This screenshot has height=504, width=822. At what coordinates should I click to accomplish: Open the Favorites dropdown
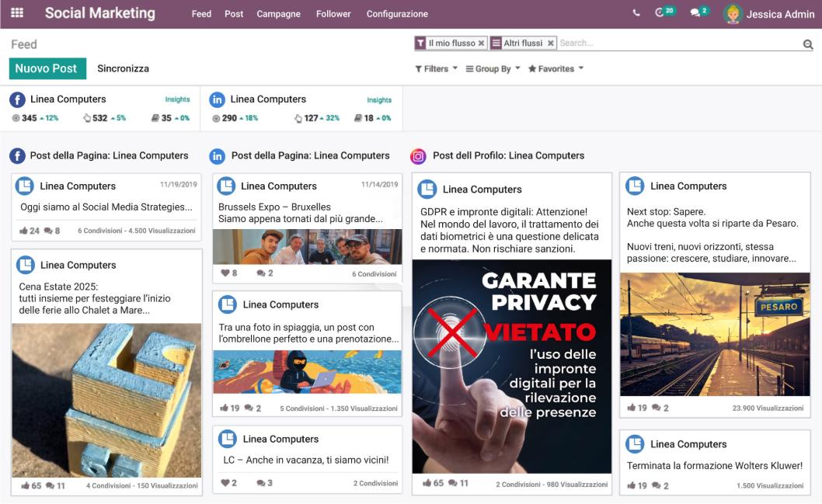click(x=555, y=69)
